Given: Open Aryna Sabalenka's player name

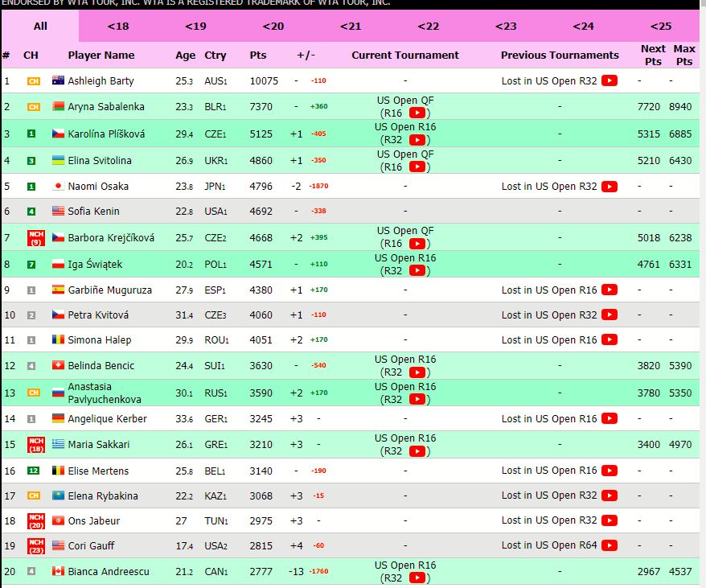Looking at the screenshot, I should (x=106, y=106).
